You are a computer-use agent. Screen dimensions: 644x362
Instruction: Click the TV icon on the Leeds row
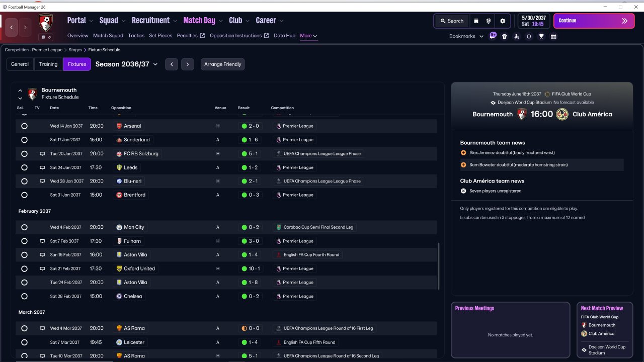(x=42, y=168)
